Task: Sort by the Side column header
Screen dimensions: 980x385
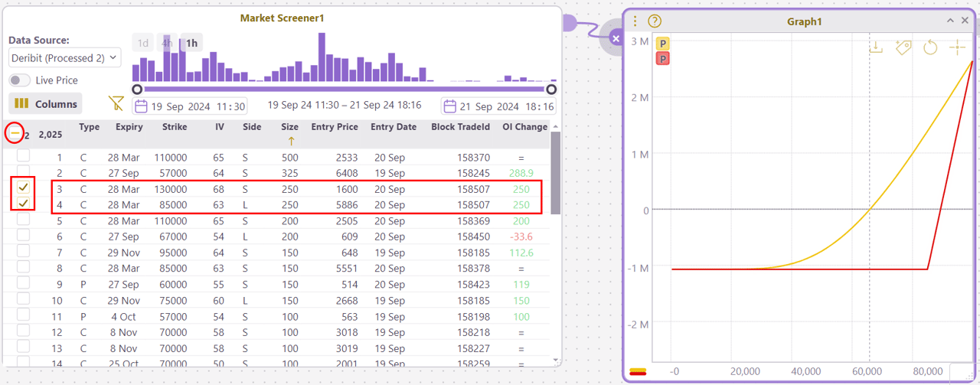Action: click(252, 127)
